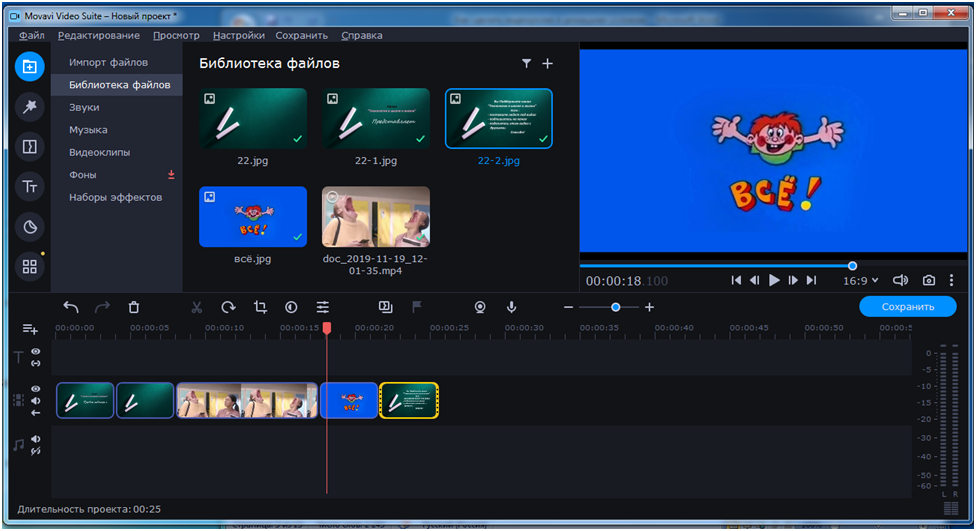Open the more tools grid icon
Viewport: 976px width, 531px height.
tap(29, 266)
